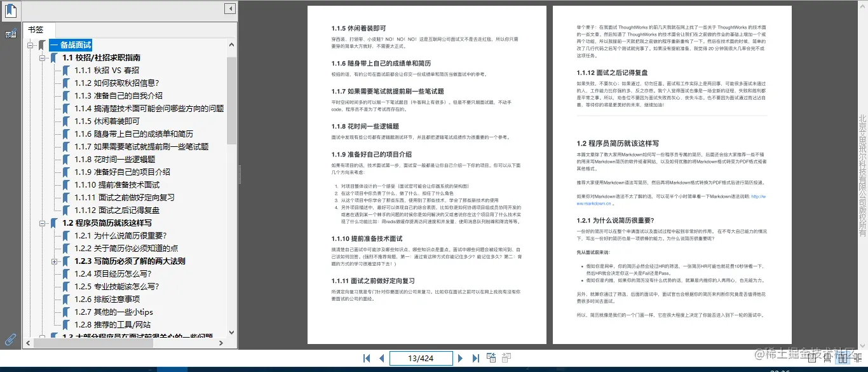Viewport: 868px width, 372px height.
Task: Click the bookmarks vertical scrollbar thumb
Action: point(232,100)
